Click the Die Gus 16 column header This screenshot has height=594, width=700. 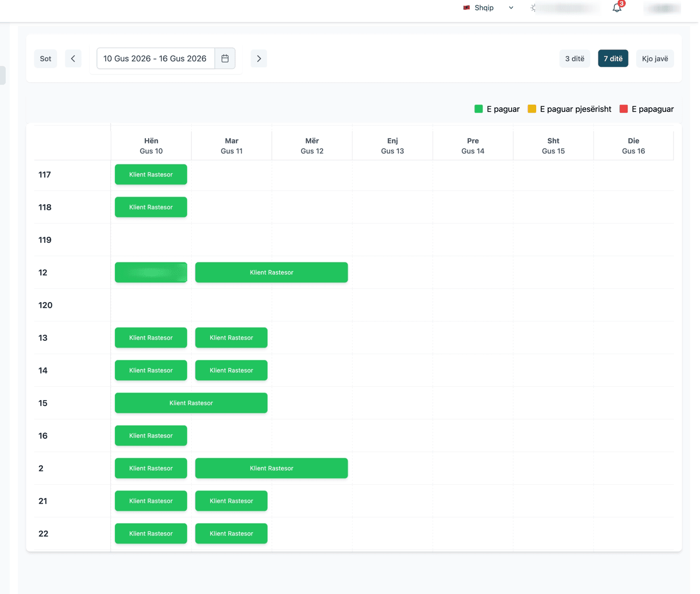pyautogui.click(x=633, y=146)
